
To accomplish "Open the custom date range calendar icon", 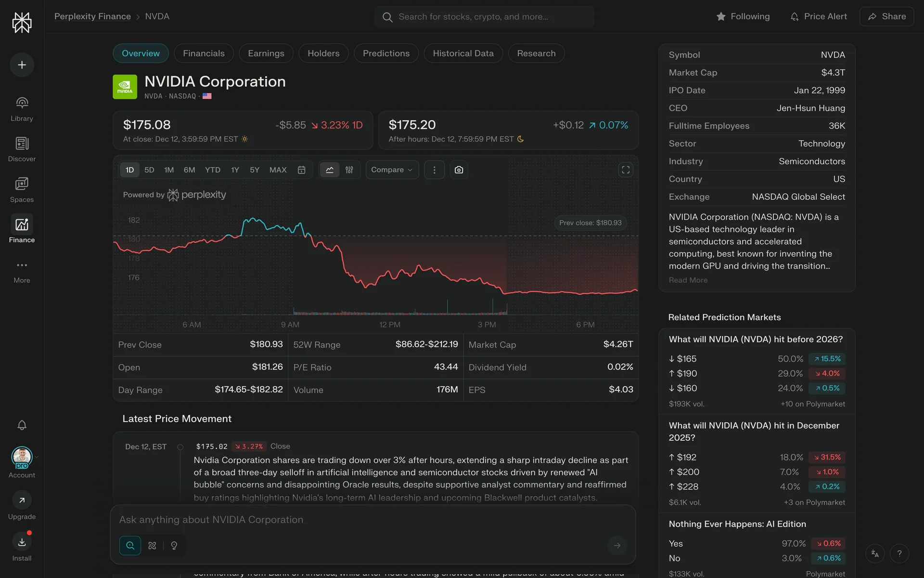I will (x=302, y=170).
